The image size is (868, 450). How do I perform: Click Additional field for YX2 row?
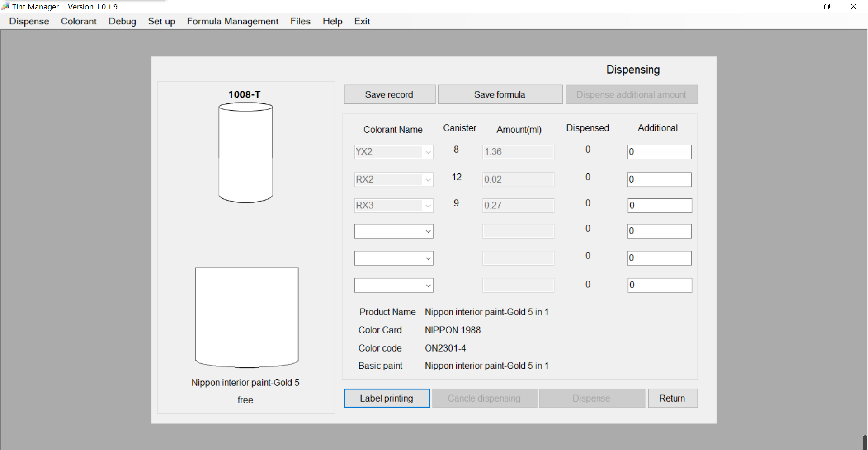coord(660,152)
